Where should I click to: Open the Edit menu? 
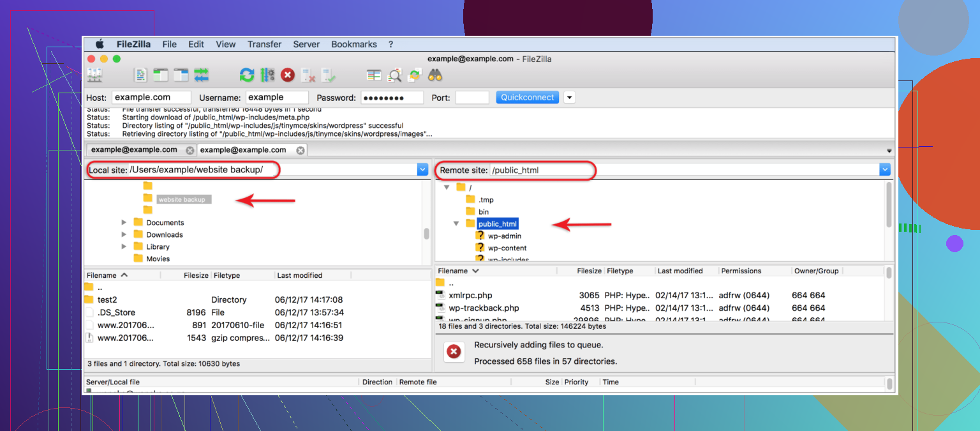pyautogui.click(x=197, y=45)
